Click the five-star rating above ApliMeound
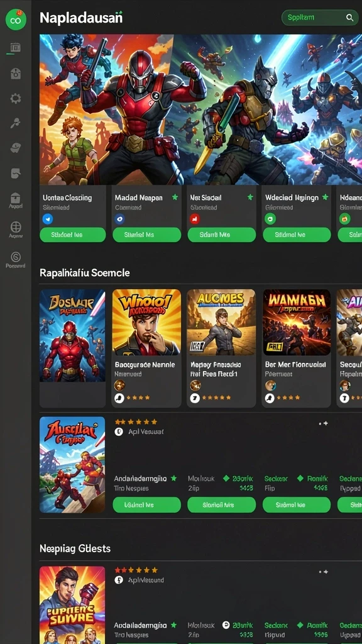362x644 pixels. [136, 570]
